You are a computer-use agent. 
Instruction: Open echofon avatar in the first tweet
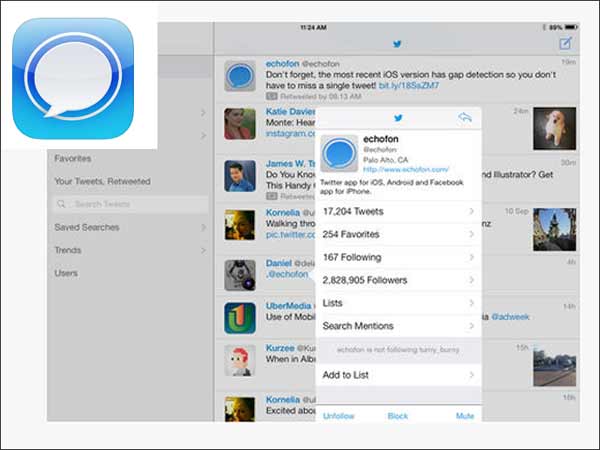click(x=240, y=76)
